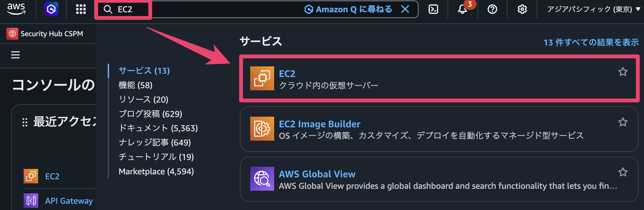Launch the CloudShell terminal icon
The image size is (644, 210).
coord(433,9)
